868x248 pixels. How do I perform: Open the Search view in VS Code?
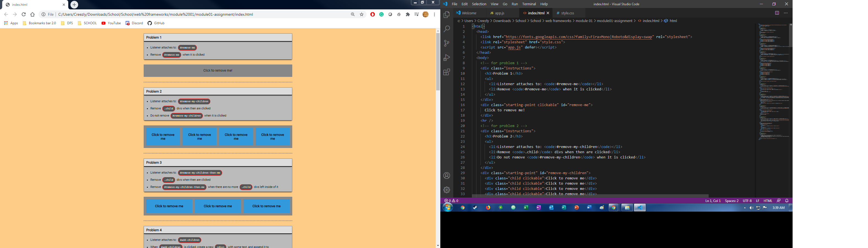click(447, 29)
